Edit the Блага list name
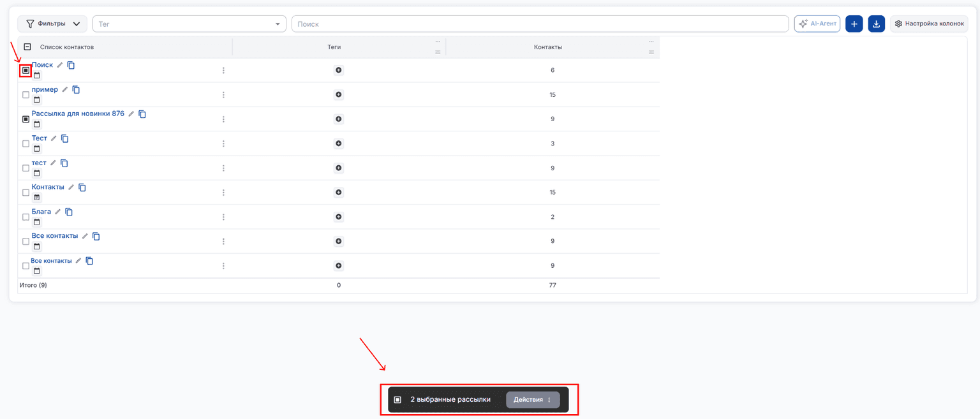 [58, 212]
